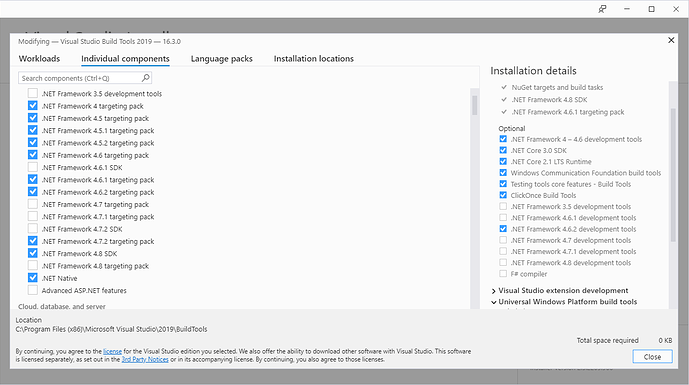The image size is (689, 385).
Task: Close the Modifying dialog with the X icon
Action: click(671, 40)
